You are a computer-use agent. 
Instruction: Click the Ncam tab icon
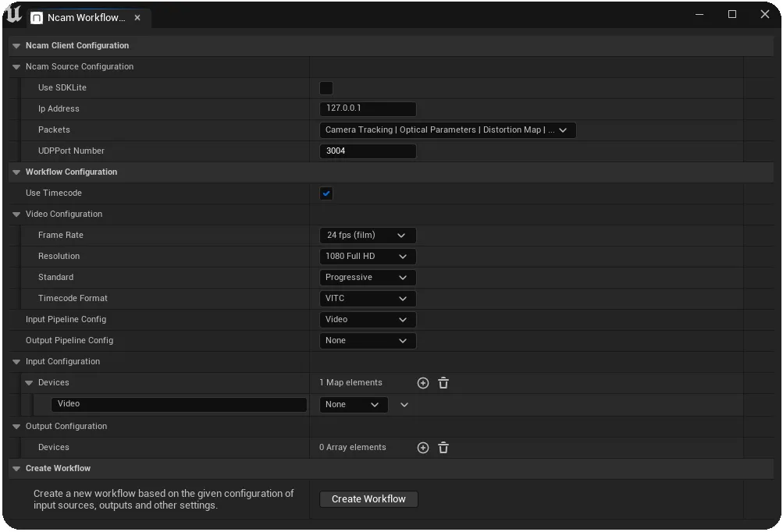tap(37, 18)
